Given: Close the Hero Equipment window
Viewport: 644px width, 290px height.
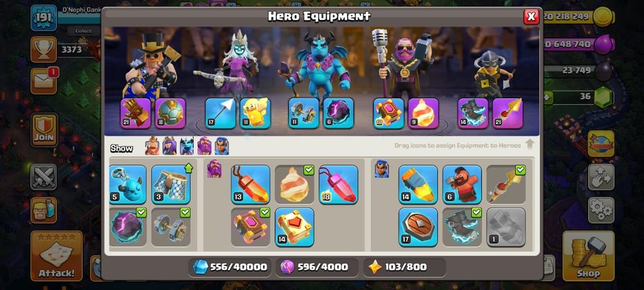Looking at the screenshot, I should [x=531, y=16].
